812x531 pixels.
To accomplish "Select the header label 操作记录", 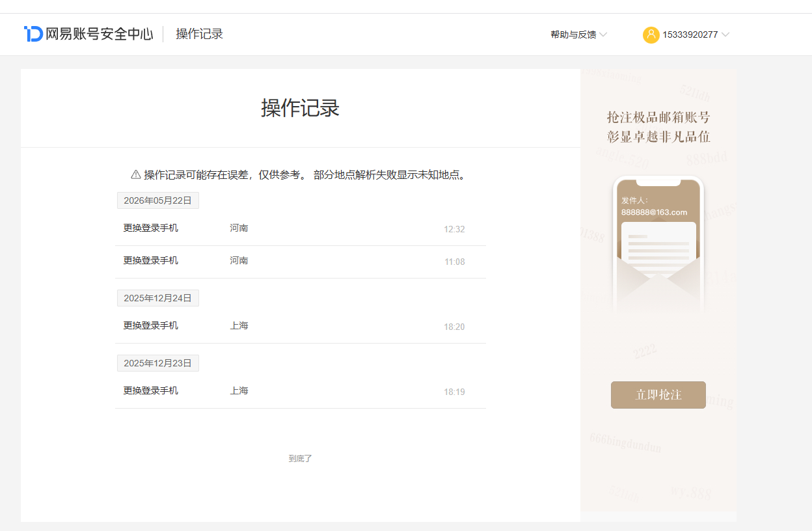I will pos(200,34).
